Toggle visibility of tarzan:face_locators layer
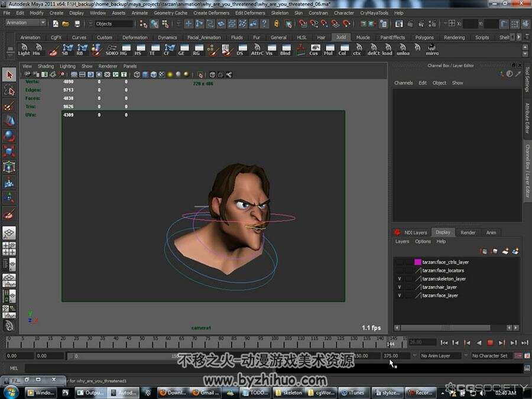Viewport: 532px width, 399px height. (400, 270)
